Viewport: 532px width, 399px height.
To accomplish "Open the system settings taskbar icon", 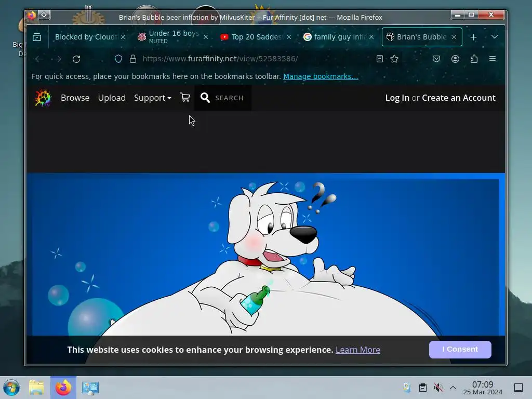I will [x=90, y=388].
